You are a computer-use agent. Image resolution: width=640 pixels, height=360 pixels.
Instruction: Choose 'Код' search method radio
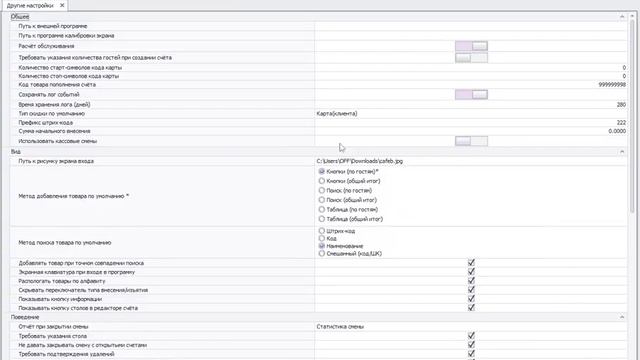point(322,238)
